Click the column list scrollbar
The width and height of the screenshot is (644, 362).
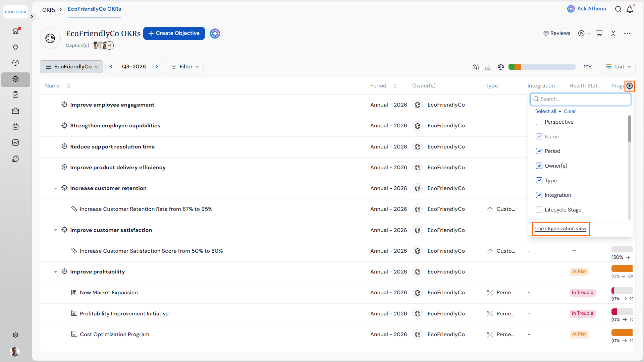pos(629,129)
